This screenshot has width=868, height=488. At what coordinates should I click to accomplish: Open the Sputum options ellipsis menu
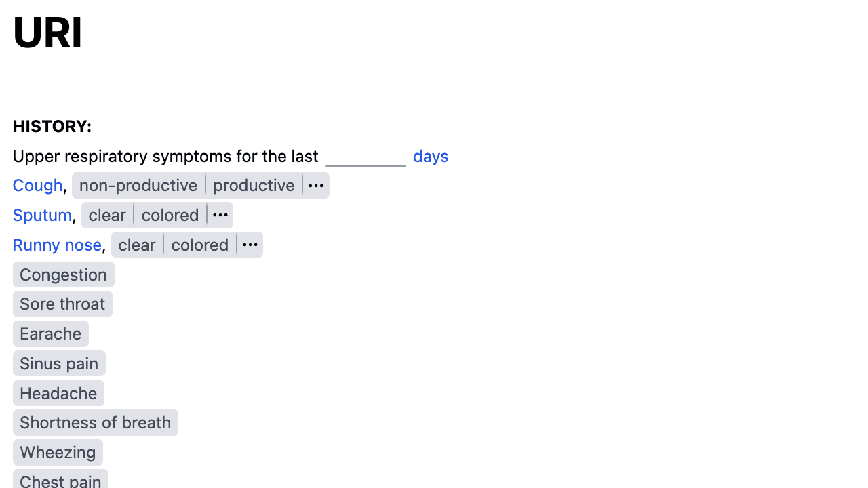[x=220, y=216]
